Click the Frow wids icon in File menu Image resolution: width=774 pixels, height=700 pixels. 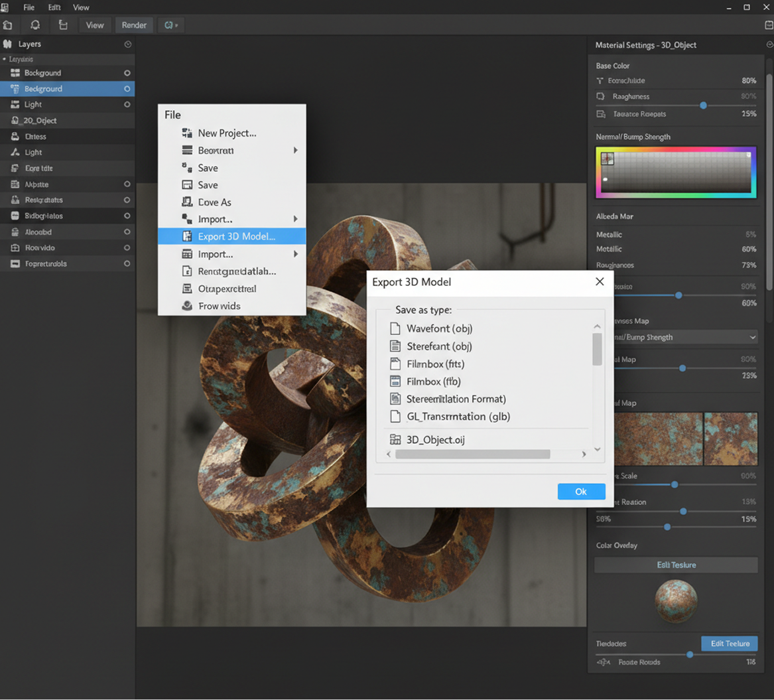(x=187, y=306)
